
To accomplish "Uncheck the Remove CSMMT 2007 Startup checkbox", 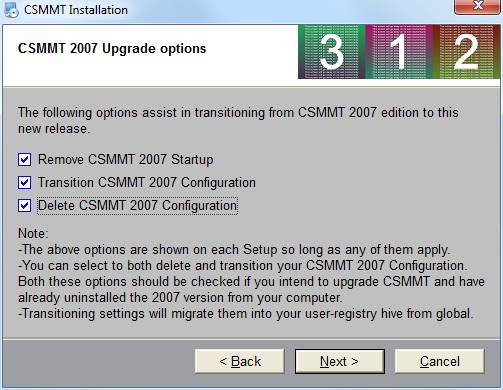I will (25, 159).
